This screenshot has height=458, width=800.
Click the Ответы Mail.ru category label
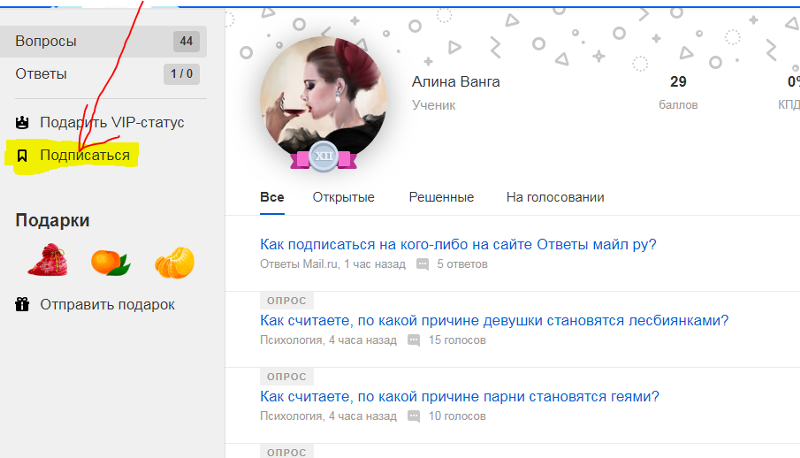click(x=299, y=264)
